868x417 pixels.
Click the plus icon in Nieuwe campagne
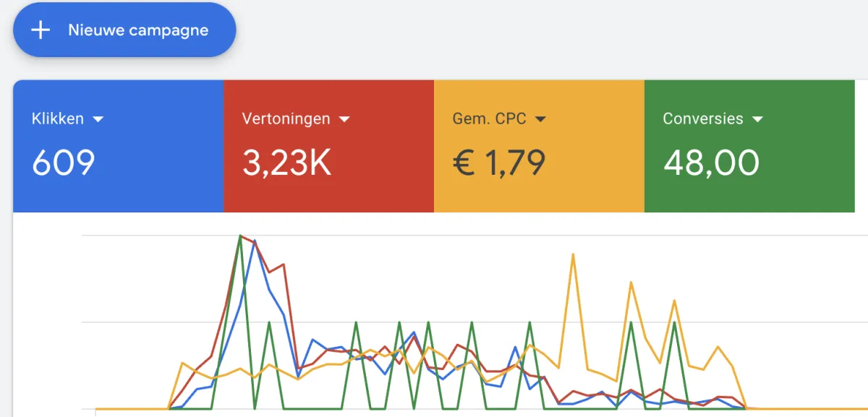click(x=41, y=30)
